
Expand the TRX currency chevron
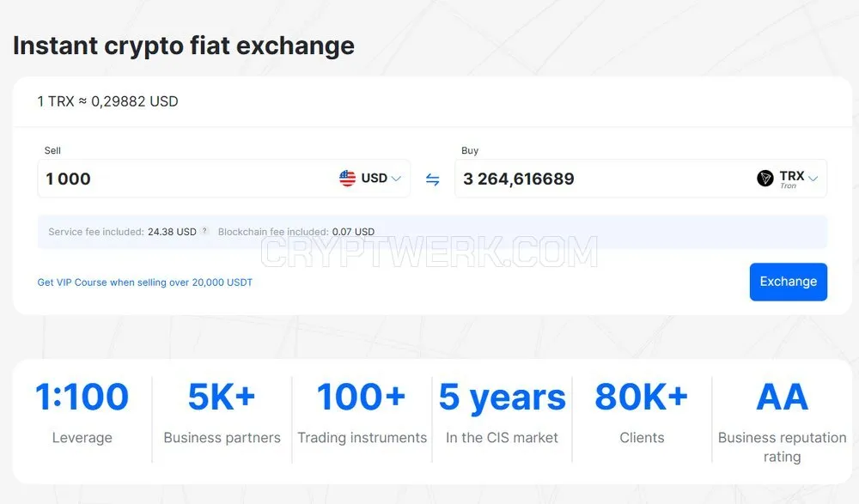(813, 179)
